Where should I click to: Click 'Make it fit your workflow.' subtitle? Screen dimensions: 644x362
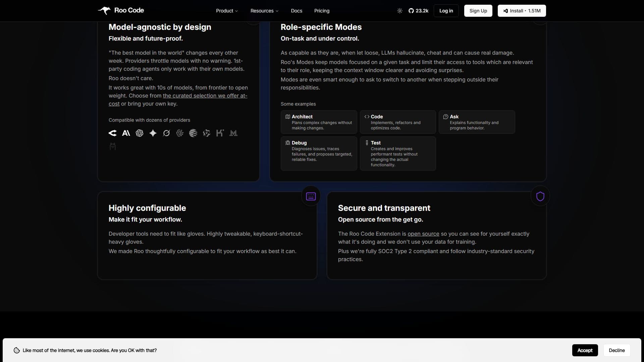(x=145, y=220)
